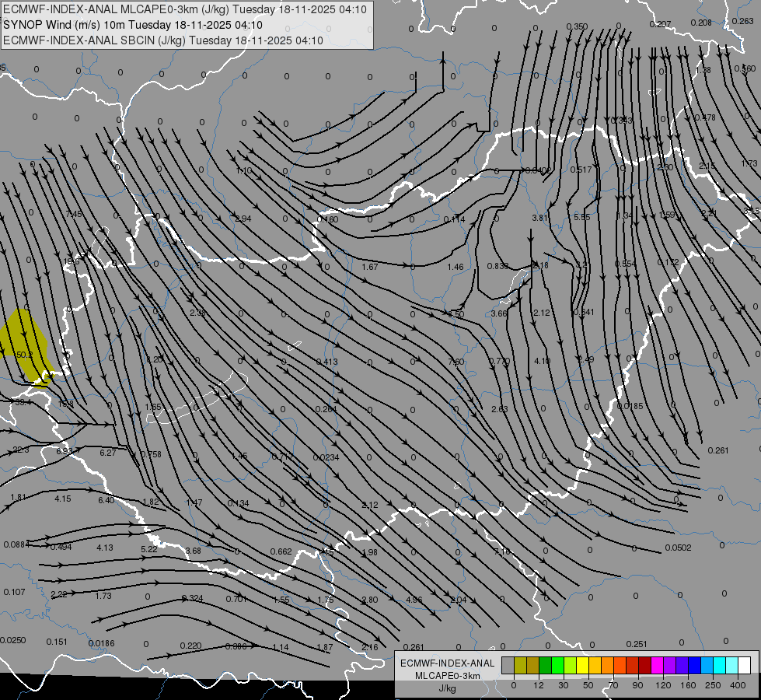This screenshot has height=700, width=761.
Task: Click legend tick label '12'
Action: 539,685
